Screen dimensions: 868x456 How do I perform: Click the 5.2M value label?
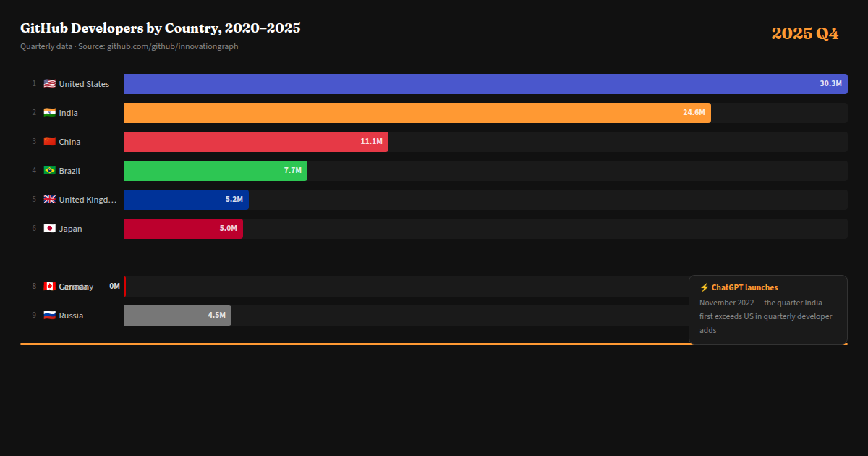coord(234,200)
